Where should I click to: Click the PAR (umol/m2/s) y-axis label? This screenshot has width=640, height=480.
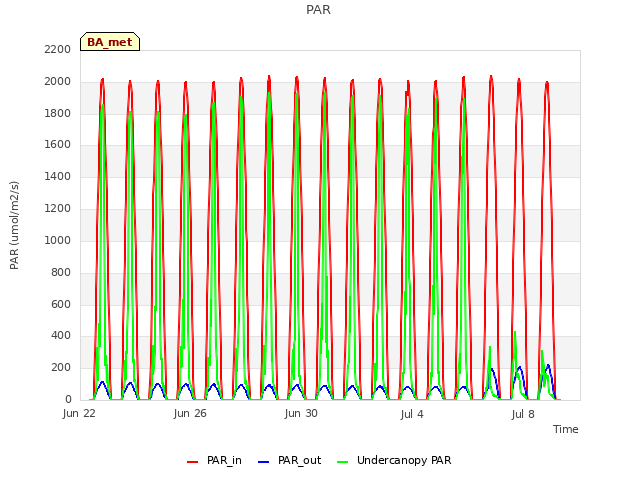pos(14,225)
